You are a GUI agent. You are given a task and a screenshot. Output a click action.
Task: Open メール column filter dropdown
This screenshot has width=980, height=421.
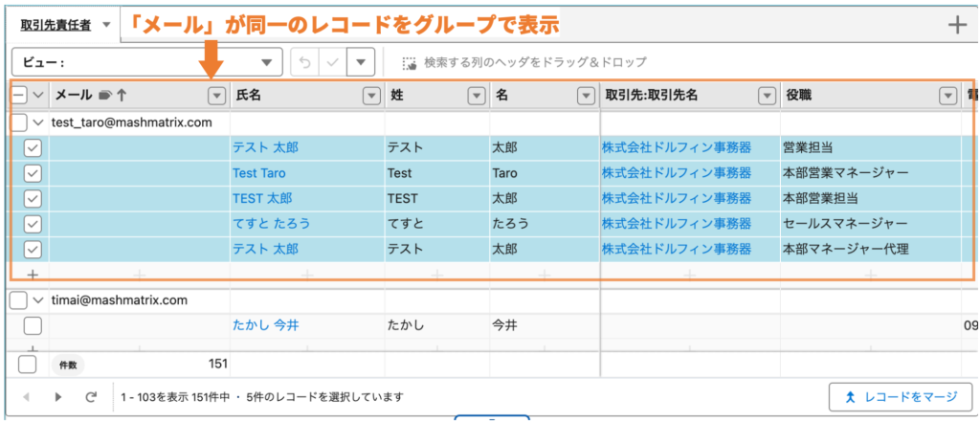(216, 96)
